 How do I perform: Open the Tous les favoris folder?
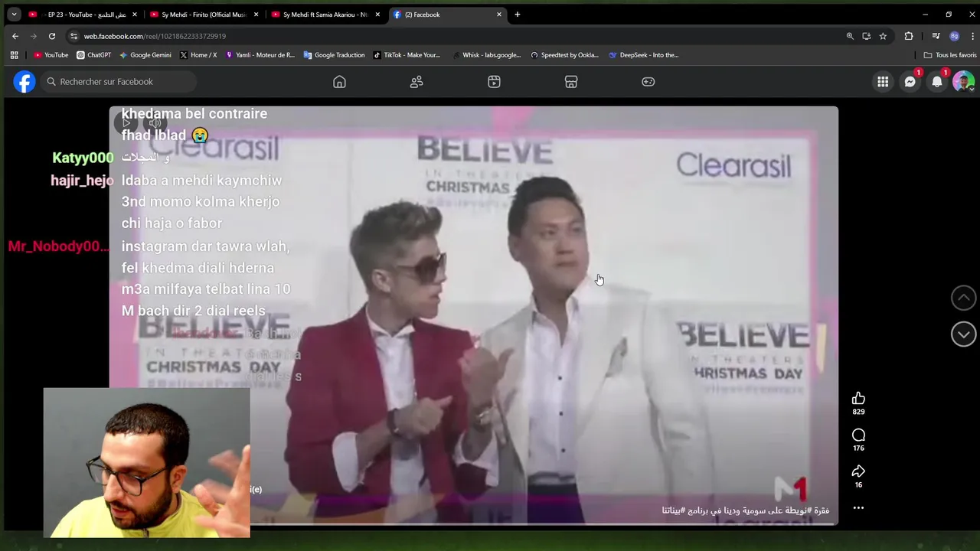[950, 55]
